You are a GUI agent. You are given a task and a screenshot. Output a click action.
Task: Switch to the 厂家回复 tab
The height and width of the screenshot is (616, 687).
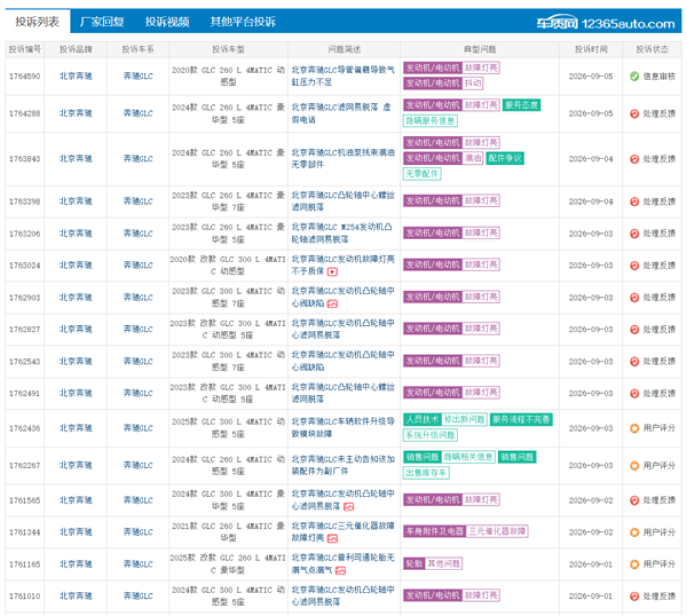click(102, 22)
